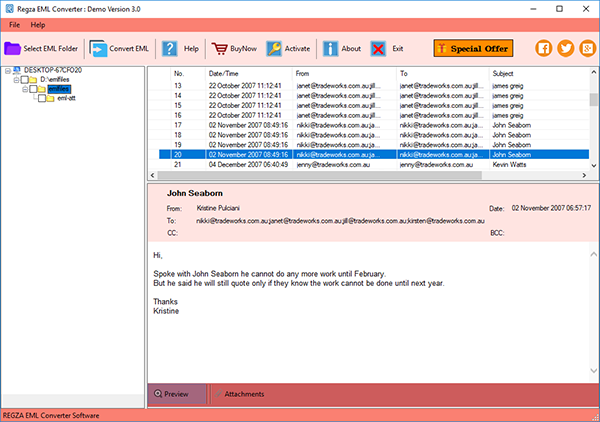Click the BuyNow shopping cart icon
Screen dimensions: 600x422
(x=219, y=48)
